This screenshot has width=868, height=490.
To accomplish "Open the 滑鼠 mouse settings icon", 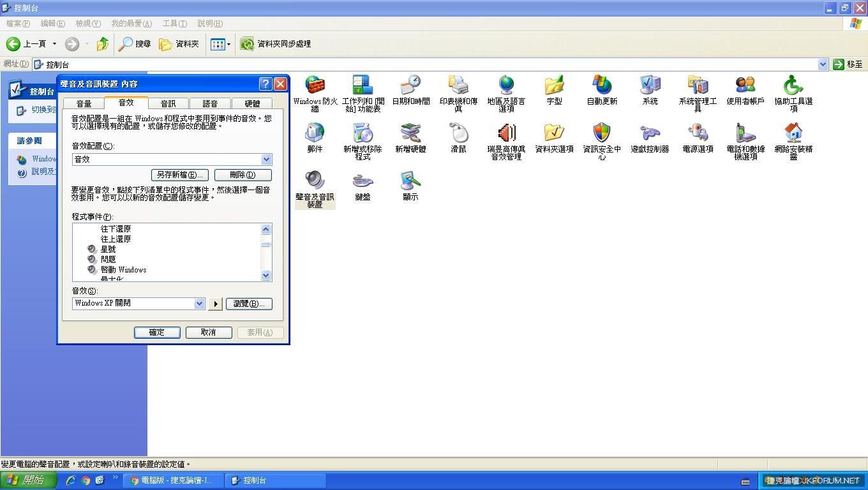I will pos(458,134).
